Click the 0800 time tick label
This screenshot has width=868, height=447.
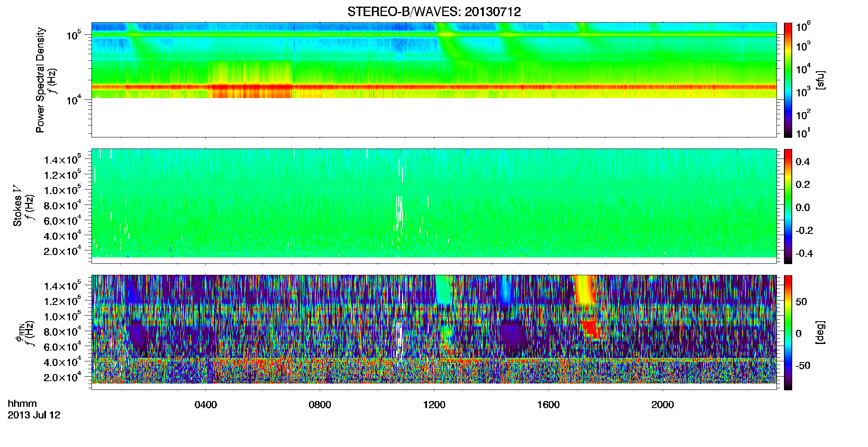click(x=320, y=405)
